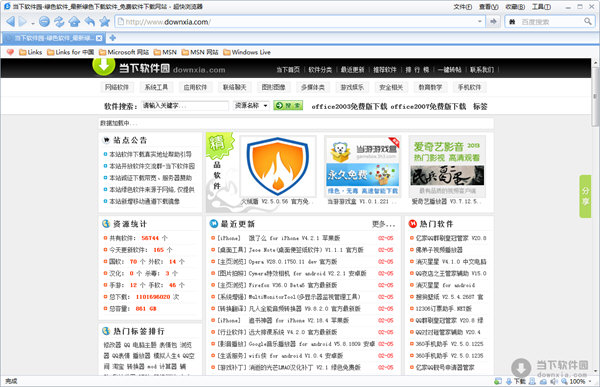Open the 100% zoom level dropdown

(590, 381)
